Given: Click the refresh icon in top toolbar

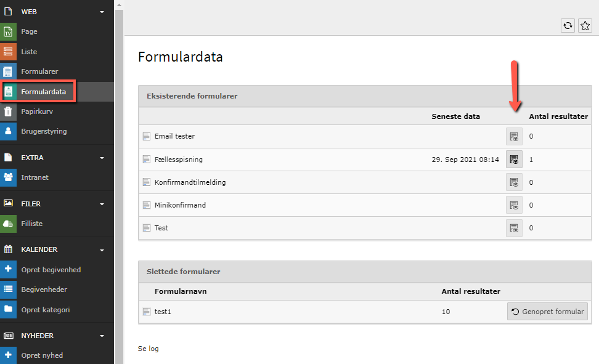Looking at the screenshot, I should pos(568,25).
